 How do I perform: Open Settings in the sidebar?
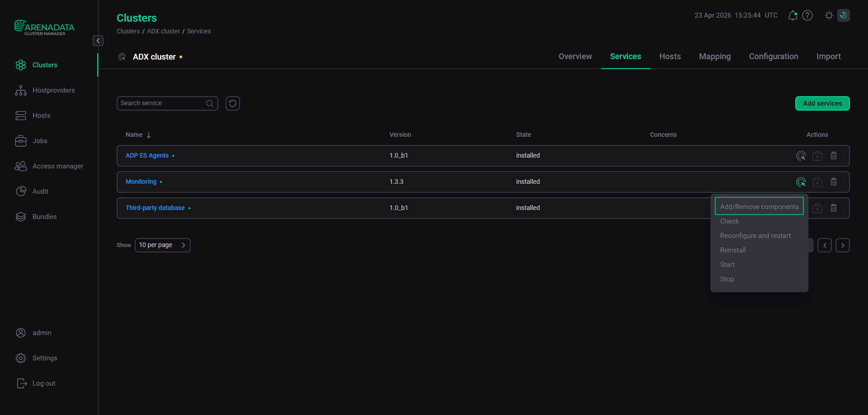36,358
